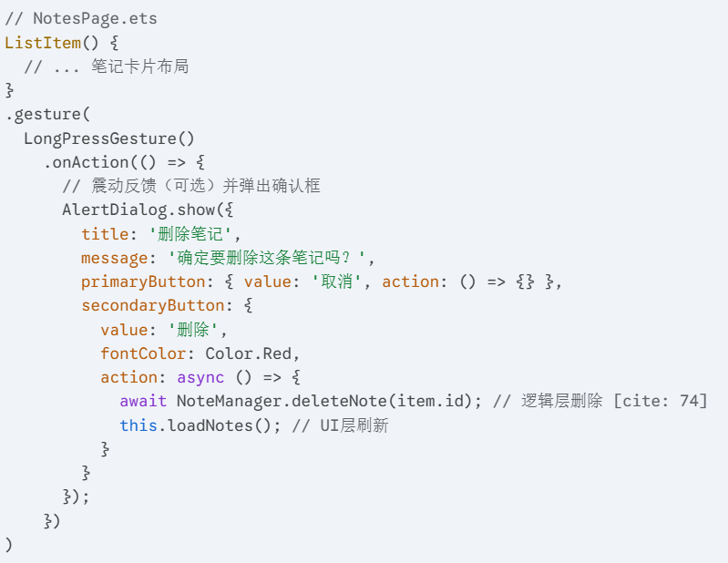The height and width of the screenshot is (563, 728).
Task: Click the [cite: 74] reference text
Action: (x=661, y=401)
